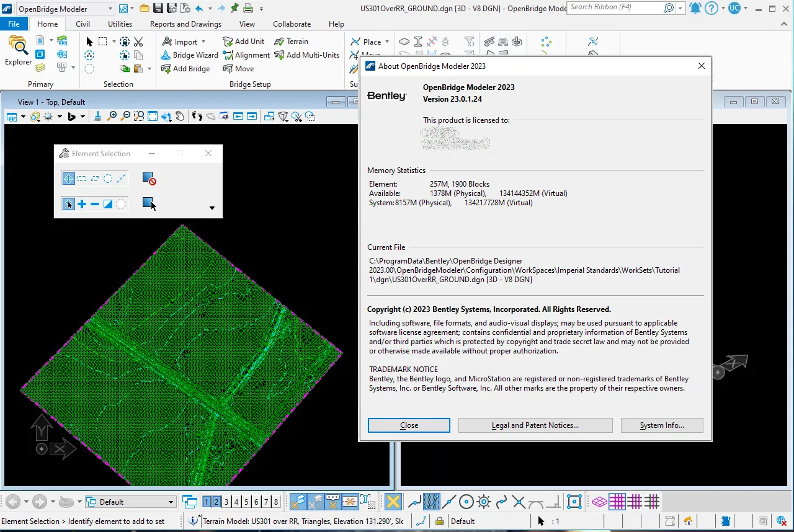Viewport: 794px width, 532px height.
Task: Choose Circle selection method
Action: point(108,179)
